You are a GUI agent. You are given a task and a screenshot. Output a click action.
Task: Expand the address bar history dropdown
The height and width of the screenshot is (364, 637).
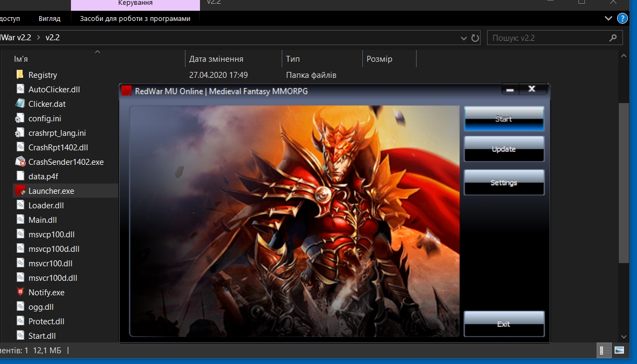[x=463, y=38]
